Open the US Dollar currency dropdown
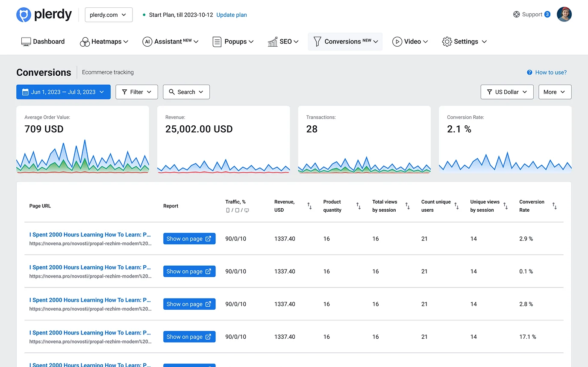This screenshot has width=588, height=367. [507, 92]
